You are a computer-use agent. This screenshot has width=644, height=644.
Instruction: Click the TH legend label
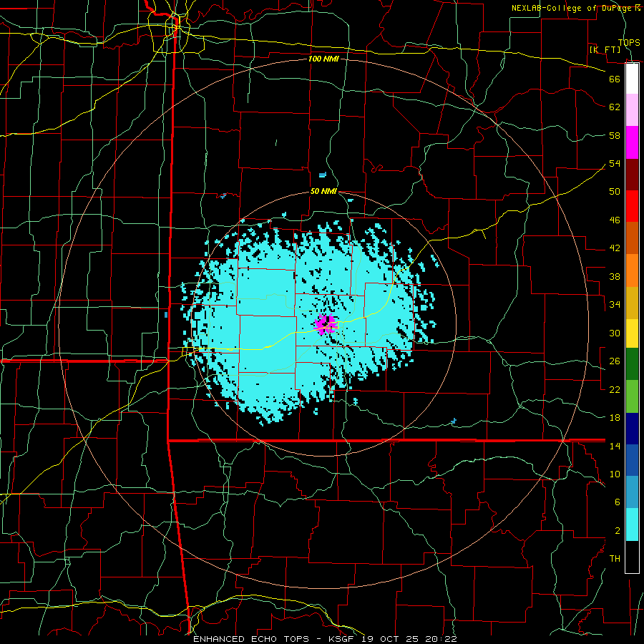pyautogui.click(x=615, y=558)
